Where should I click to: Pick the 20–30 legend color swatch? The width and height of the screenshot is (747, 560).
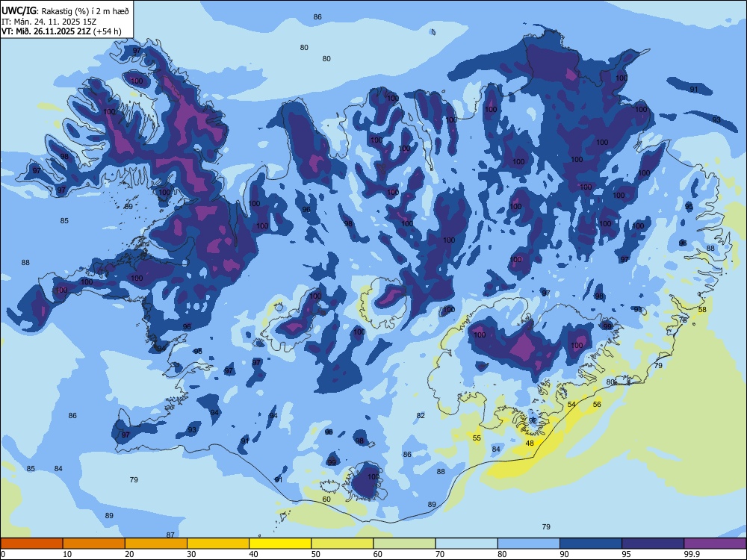[156, 544]
